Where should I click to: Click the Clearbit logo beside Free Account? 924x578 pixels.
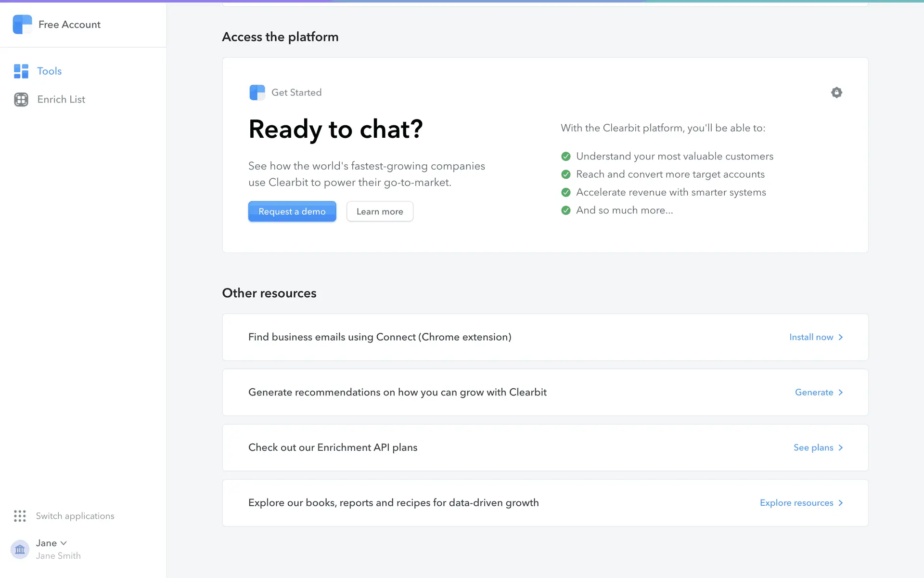pyautogui.click(x=22, y=24)
